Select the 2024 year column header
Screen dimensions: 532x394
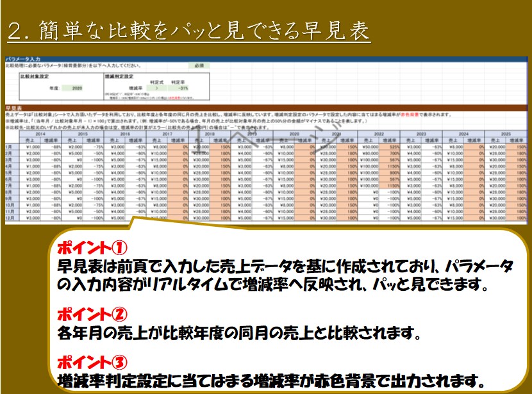coord(463,134)
